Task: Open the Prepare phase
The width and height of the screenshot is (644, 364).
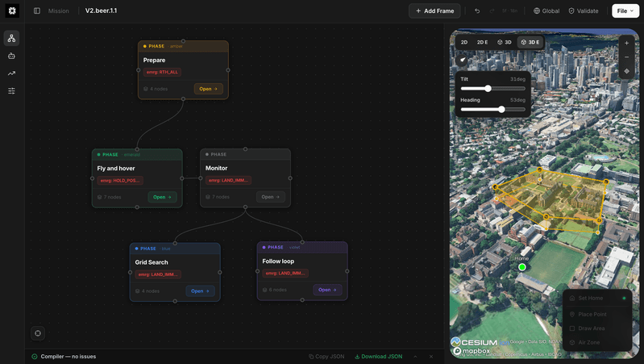Action: [208, 89]
